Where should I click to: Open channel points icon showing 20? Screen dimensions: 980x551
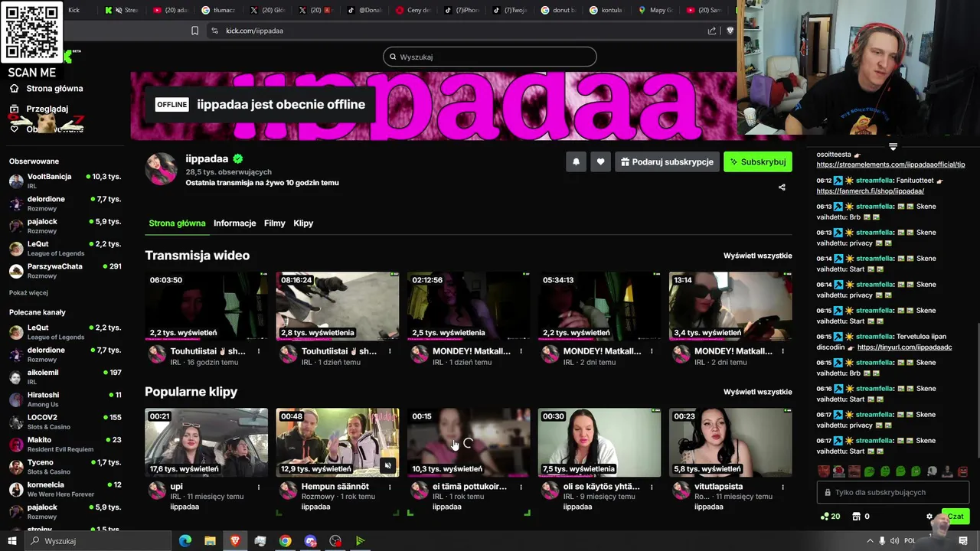(830, 517)
